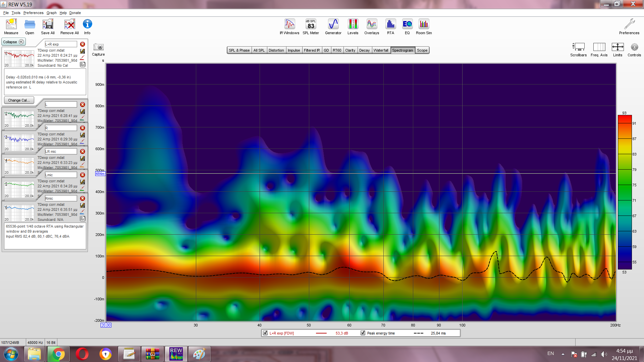This screenshot has width=644, height=362.
Task: Remove the L+R exp measurement
Action: [83, 44]
